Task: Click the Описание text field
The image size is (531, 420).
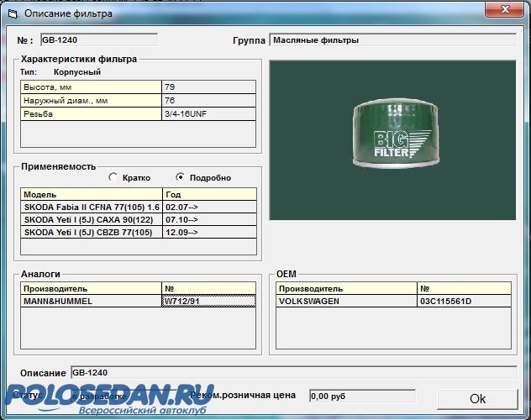Action: [292, 372]
